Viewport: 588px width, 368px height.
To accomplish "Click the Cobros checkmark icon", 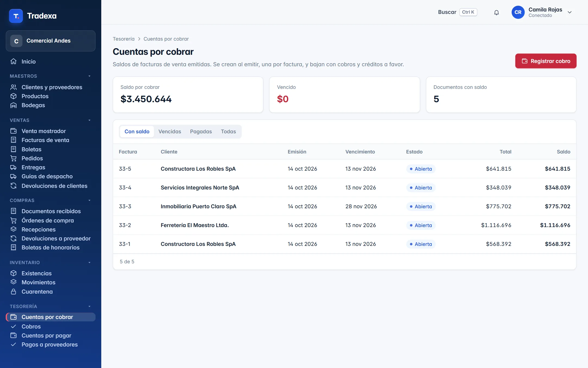I will [13, 326].
